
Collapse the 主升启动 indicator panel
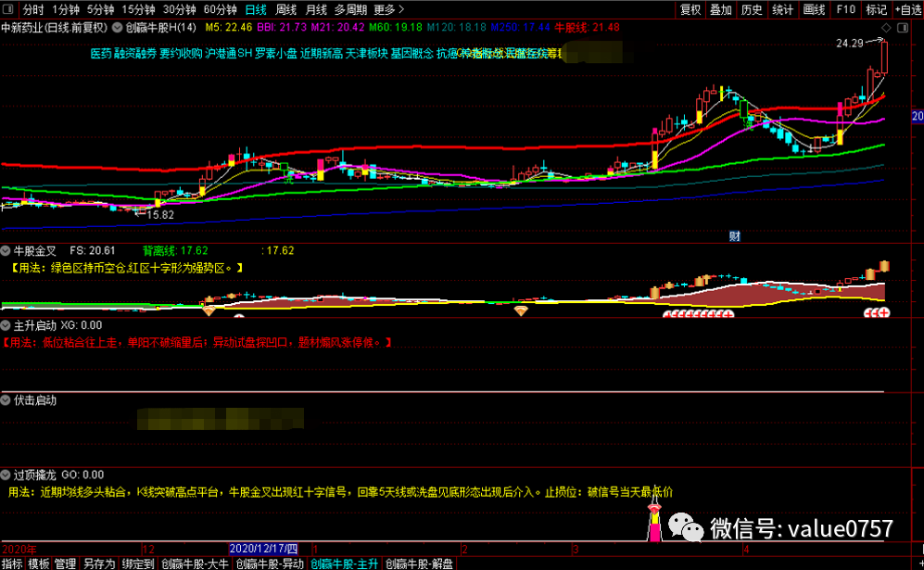tap(6, 325)
